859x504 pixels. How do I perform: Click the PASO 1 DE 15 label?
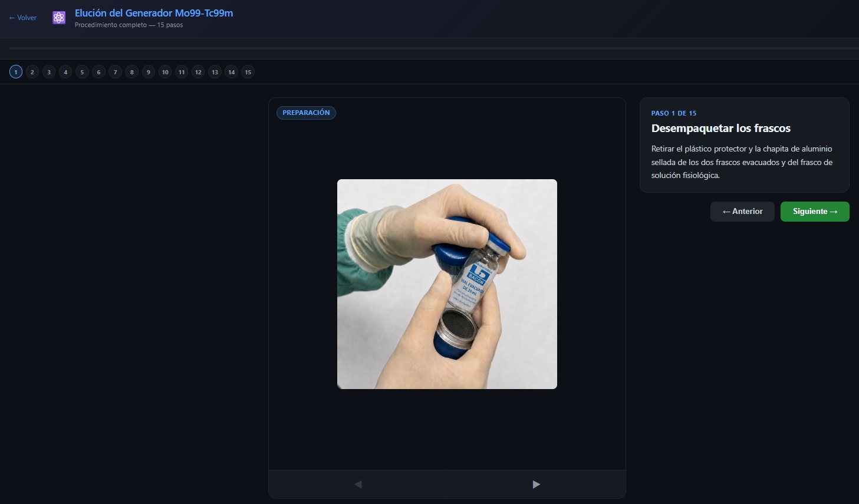click(x=674, y=113)
